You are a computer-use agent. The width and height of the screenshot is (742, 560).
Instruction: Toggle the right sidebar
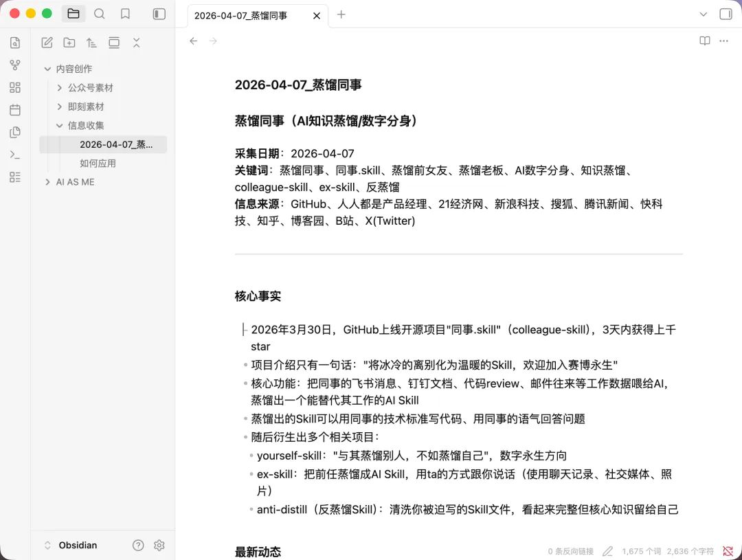pyautogui.click(x=726, y=14)
